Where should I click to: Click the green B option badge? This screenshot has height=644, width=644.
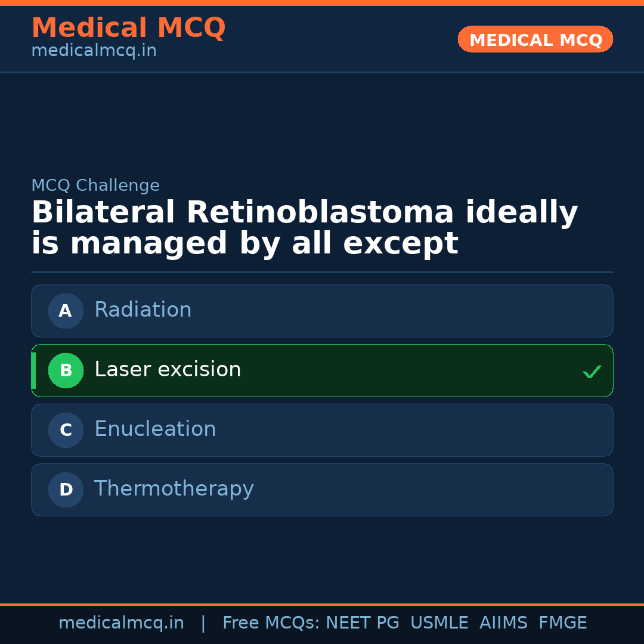pos(66,370)
